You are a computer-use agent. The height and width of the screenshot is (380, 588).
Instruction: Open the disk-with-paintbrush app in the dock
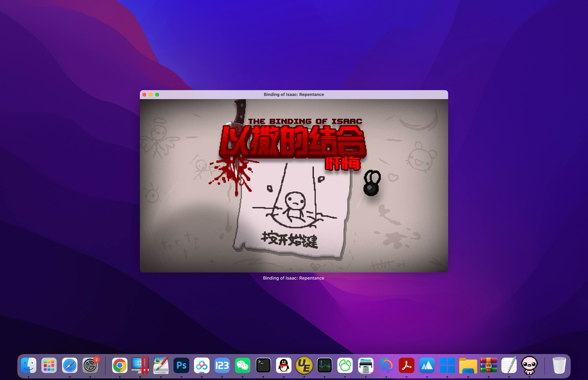click(161, 365)
